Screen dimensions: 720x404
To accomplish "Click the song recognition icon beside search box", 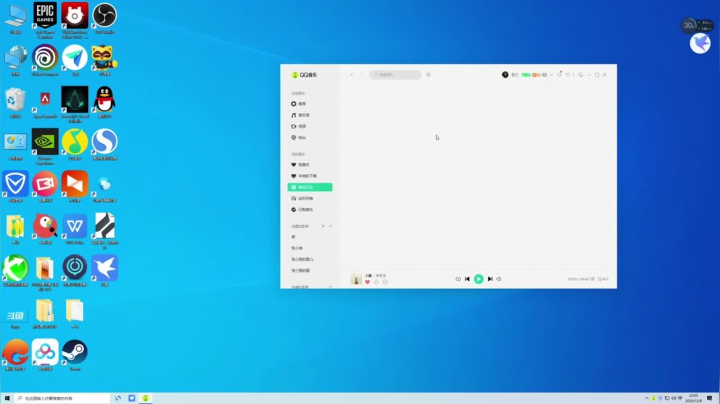I will pyautogui.click(x=428, y=74).
